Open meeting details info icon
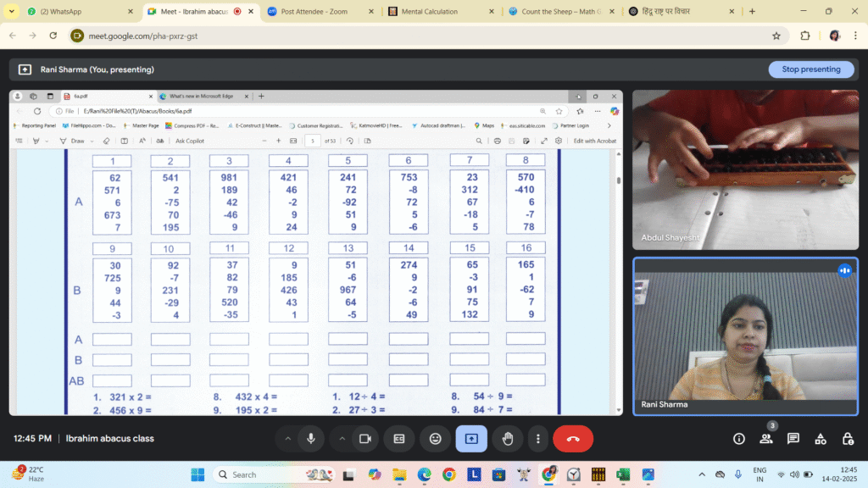This screenshot has width=868, height=488. coord(739,439)
